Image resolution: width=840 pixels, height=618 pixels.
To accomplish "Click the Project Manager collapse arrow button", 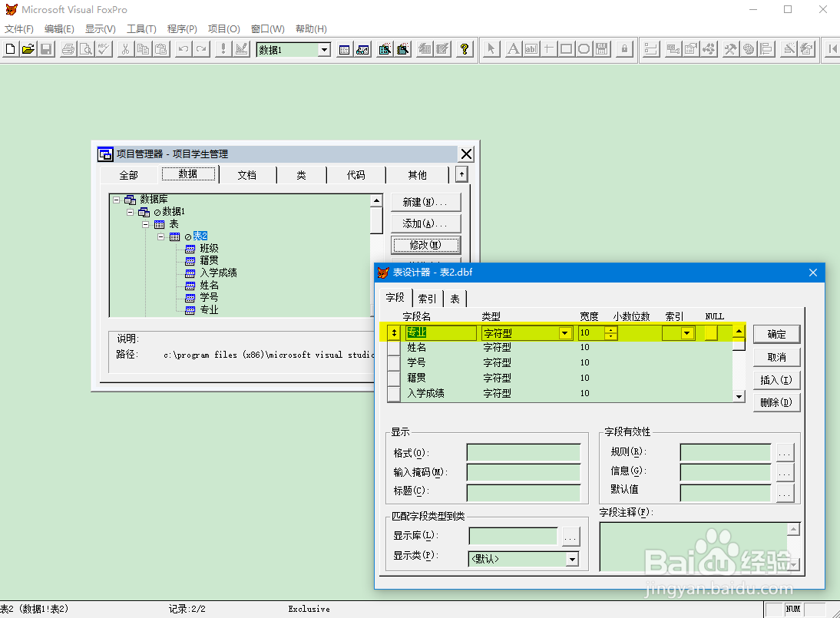I will (x=461, y=174).
